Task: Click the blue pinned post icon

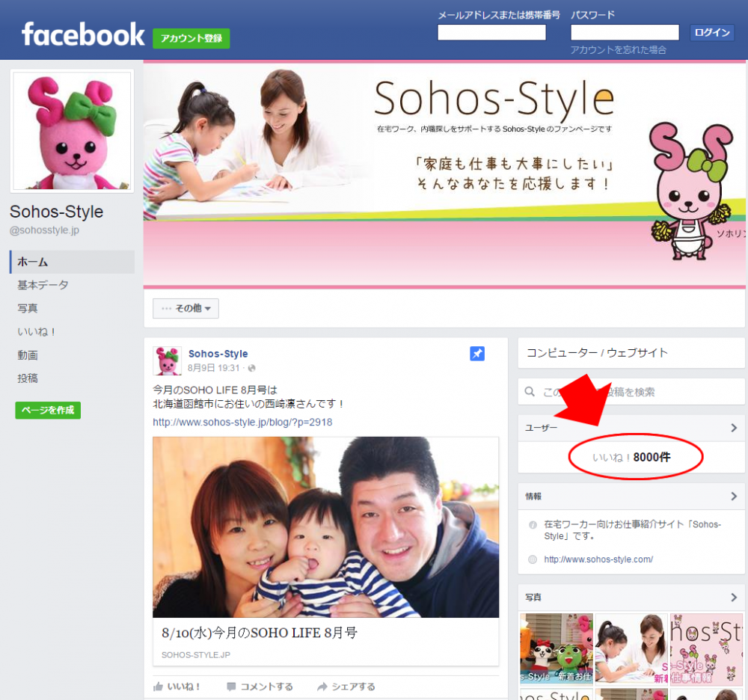Action: coord(477,353)
